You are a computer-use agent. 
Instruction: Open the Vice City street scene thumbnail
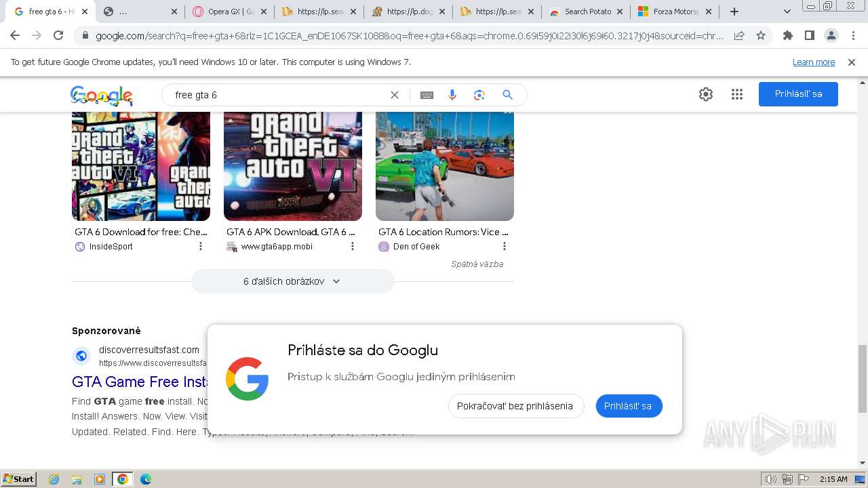(x=445, y=166)
